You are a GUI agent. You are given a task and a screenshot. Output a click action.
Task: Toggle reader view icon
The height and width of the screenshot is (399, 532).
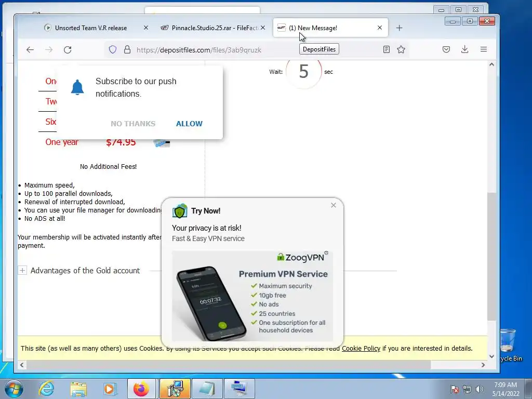387,49
